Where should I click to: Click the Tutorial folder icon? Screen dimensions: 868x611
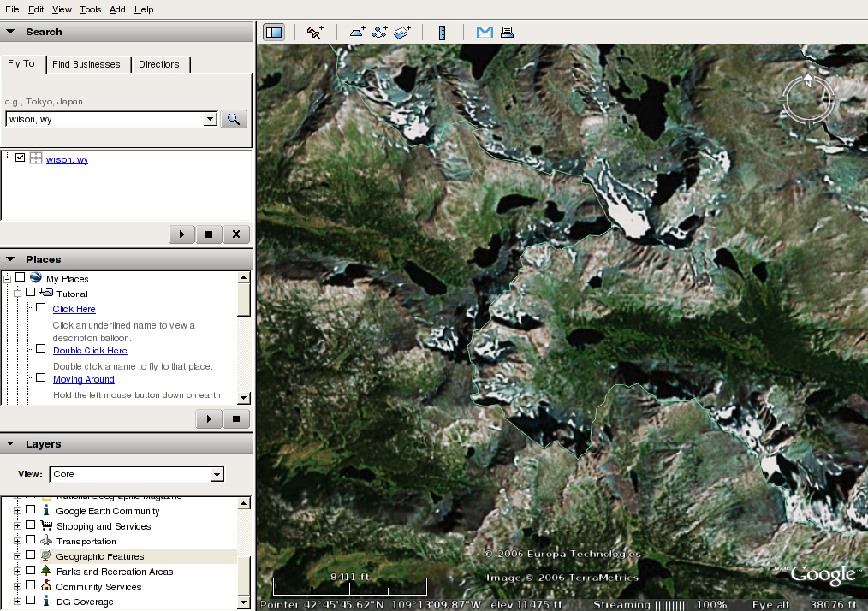tap(46, 292)
